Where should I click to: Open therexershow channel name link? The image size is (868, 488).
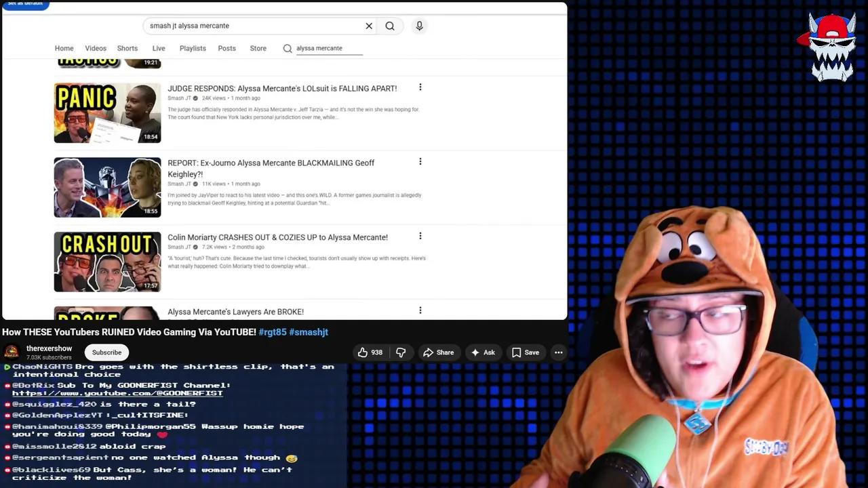[49, 348]
